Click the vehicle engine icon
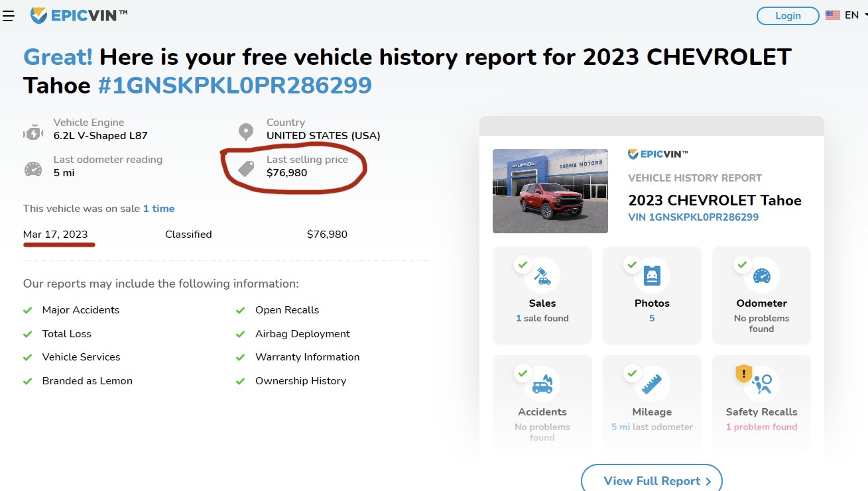The width and height of the screenshot is (868, 491). tap(33, 133)
